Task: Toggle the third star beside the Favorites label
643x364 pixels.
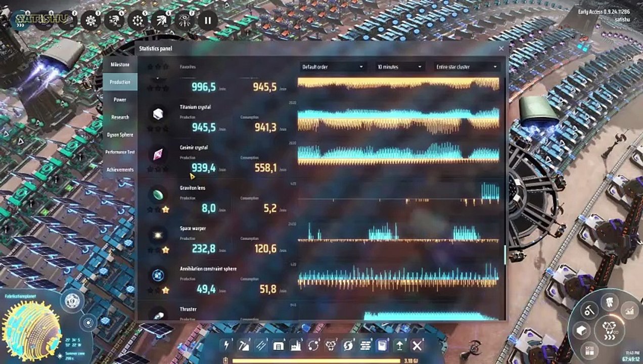Action: [x=165, y=66]
